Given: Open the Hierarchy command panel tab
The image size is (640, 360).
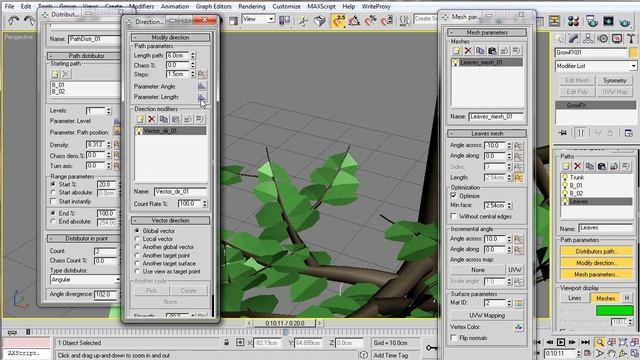Looking at the screenshot, I should click(x=588, y=39).
